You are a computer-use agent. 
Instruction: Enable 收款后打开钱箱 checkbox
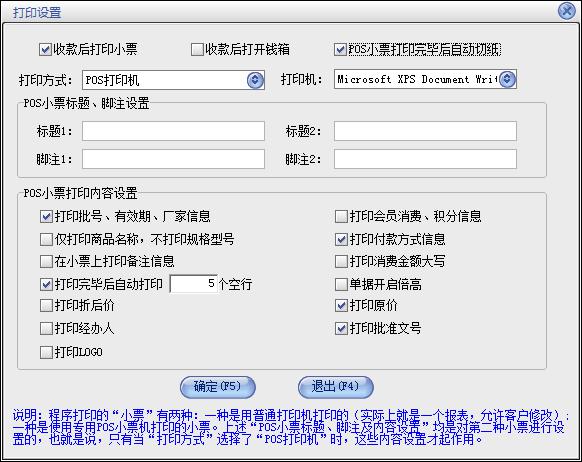point(197,49)
